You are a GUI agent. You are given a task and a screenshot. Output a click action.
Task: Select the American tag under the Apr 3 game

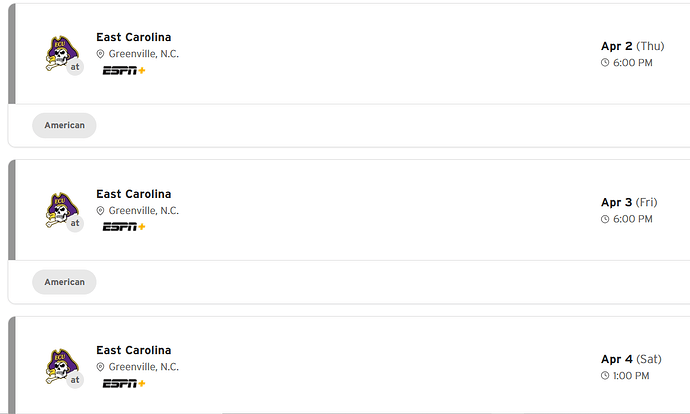pyautogui.click(x=64, y=282)
